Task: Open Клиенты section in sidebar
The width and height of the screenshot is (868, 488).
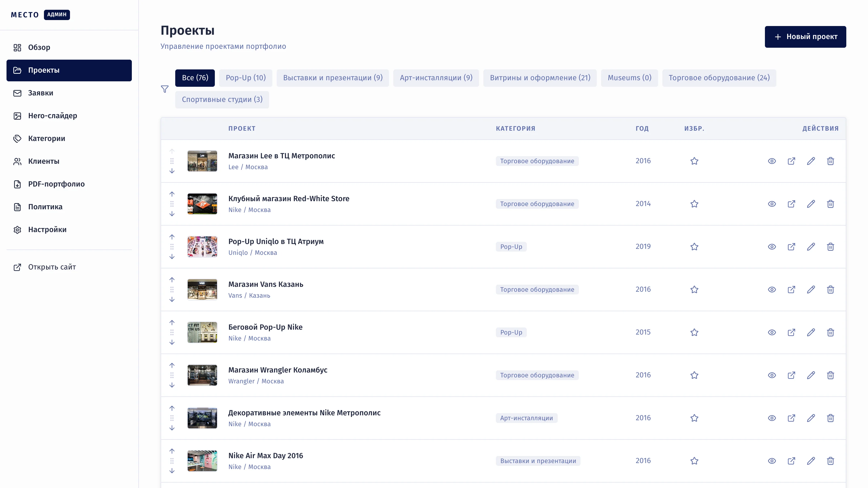Action: pos(69,161)
